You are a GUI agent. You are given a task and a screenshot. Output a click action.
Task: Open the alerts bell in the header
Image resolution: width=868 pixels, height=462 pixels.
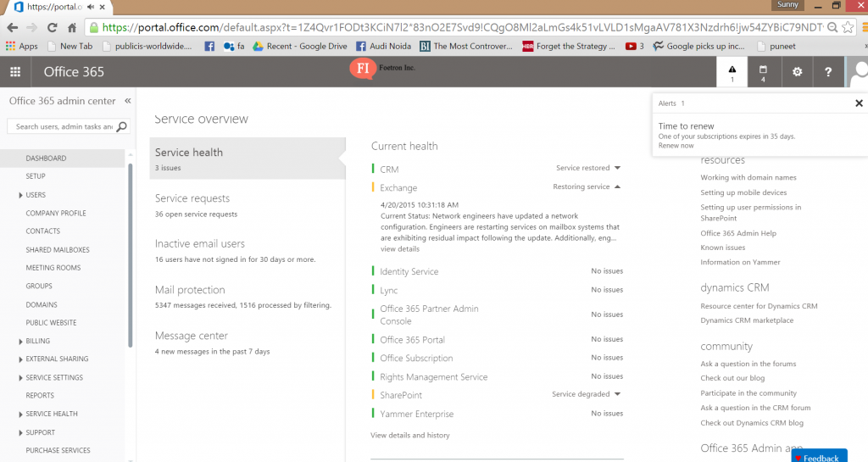click(x=732, y=72)
